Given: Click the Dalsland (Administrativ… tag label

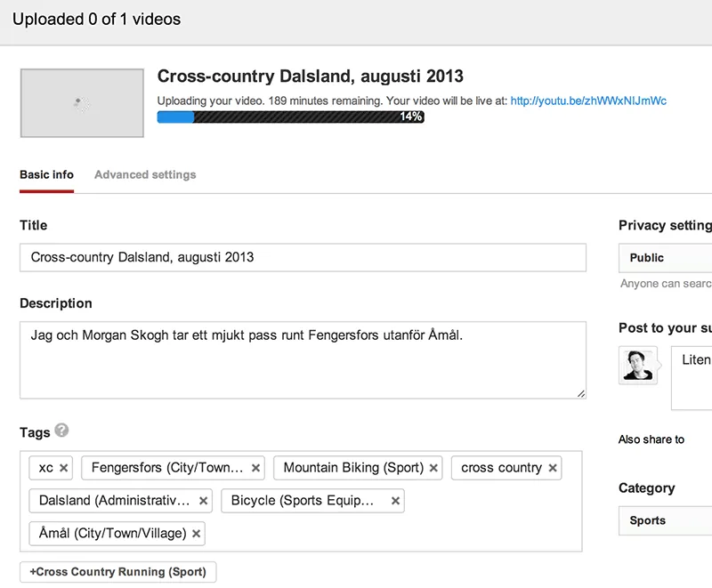Looking at the screenshot, I should (x=115, y=501).
